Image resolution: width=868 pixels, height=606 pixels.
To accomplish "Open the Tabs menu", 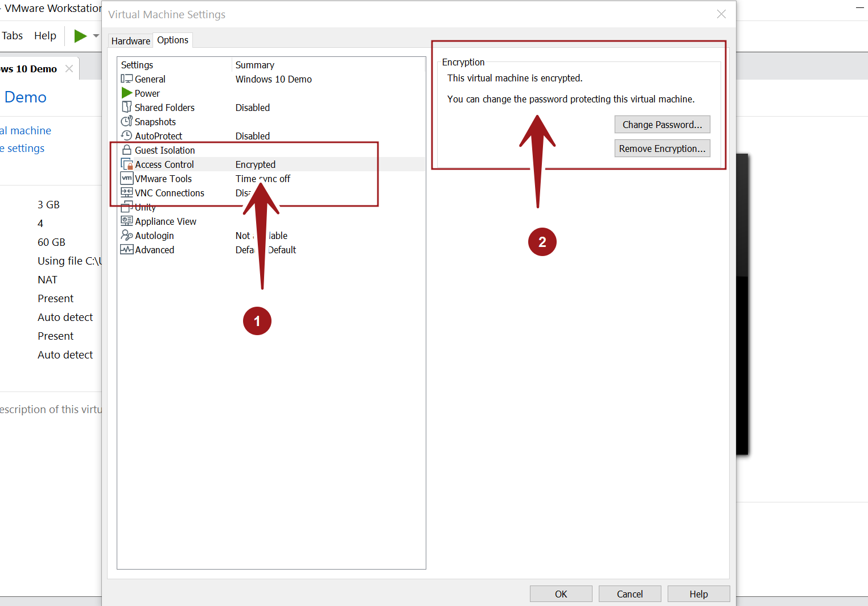I will pos(12,35).
